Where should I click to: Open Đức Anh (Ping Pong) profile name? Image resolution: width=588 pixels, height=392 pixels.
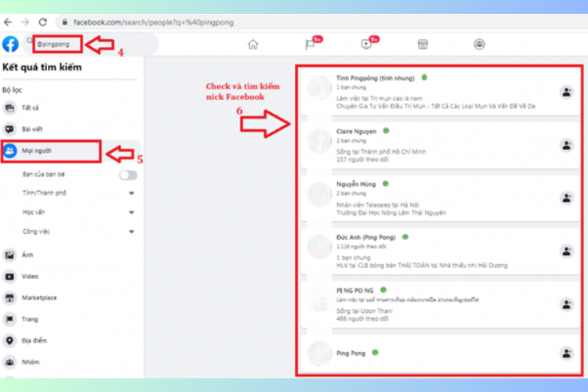[x=365, y=238]
